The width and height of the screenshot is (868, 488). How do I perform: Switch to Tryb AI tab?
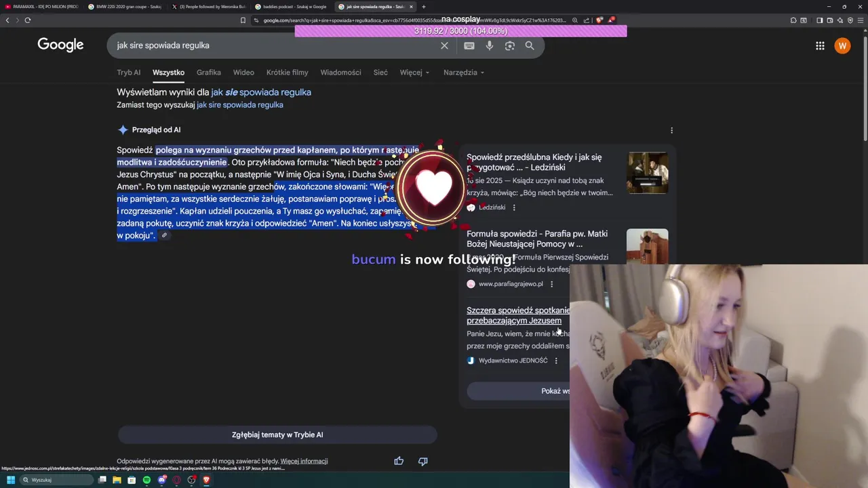tap(129, 73)
